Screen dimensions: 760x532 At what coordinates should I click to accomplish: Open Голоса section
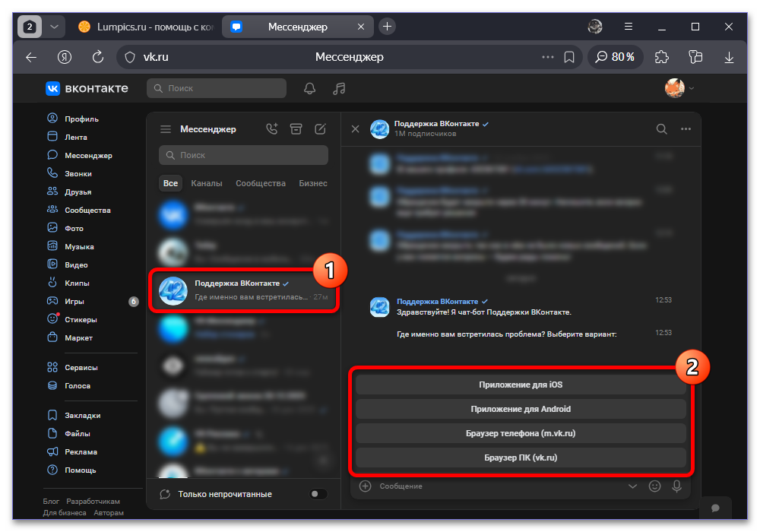77,385
